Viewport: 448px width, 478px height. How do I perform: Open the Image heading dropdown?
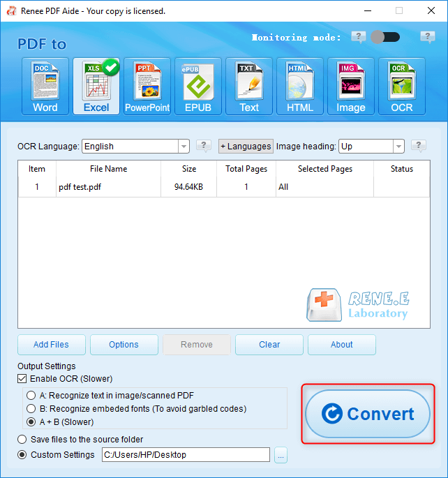click(371, 147)
